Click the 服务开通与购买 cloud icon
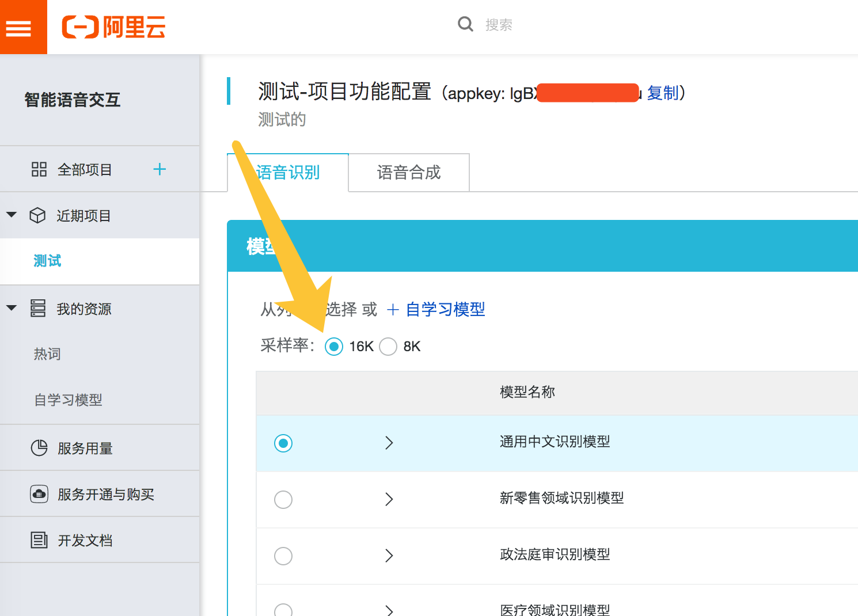 pyautogui.click(x=39, y=494)
